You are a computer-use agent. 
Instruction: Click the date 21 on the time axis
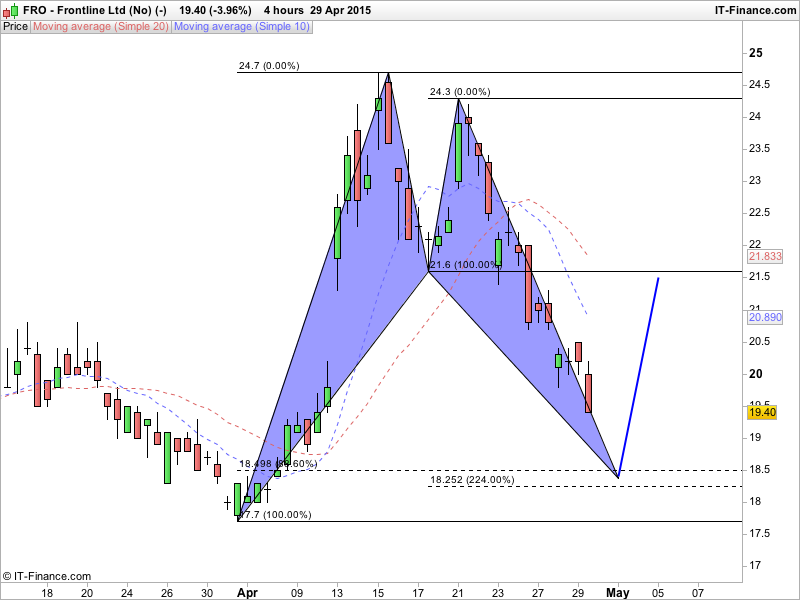coord(458,593)
